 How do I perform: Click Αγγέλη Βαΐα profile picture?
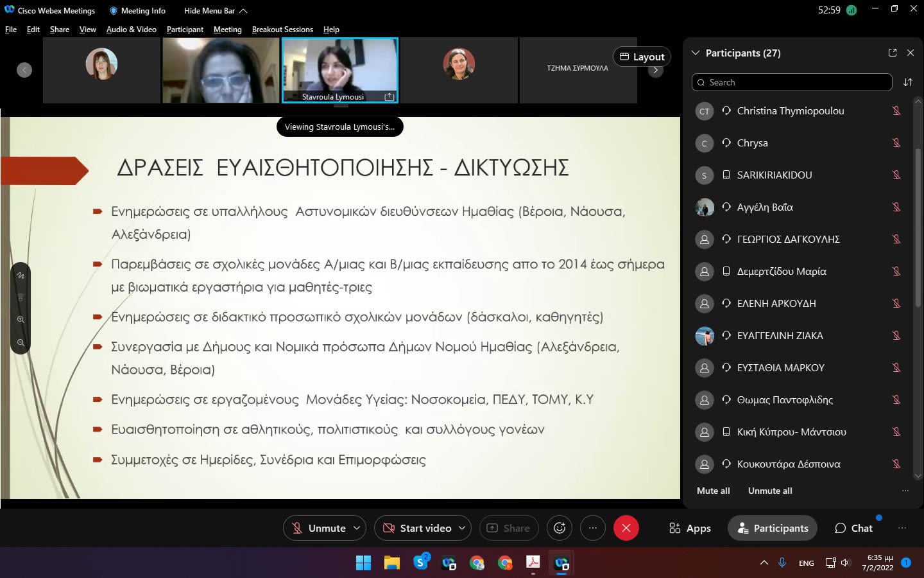(x=705, y=207)
